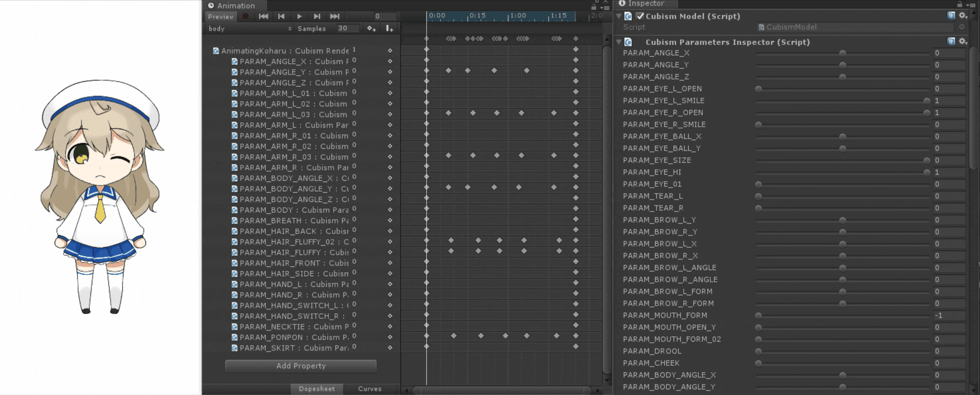Click the PARAM_CHEEK value field
980x395 pixels.
pos(949,363)
